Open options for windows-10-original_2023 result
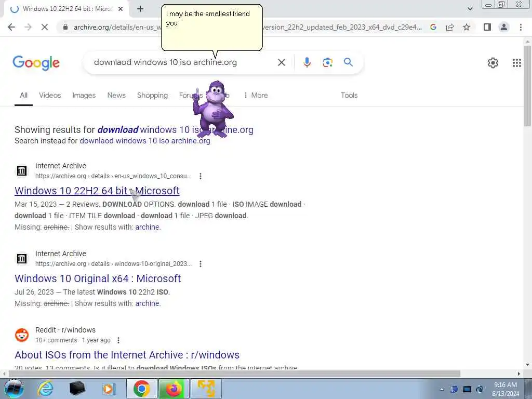Viewport: 532px width, 399px height. coord(201,264)
